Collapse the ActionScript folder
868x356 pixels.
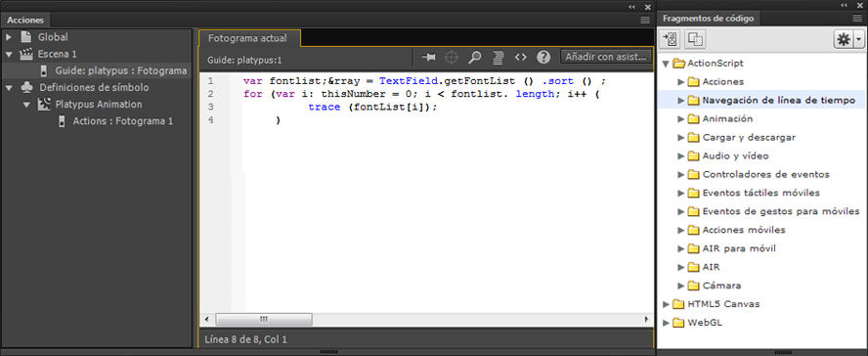666,64
